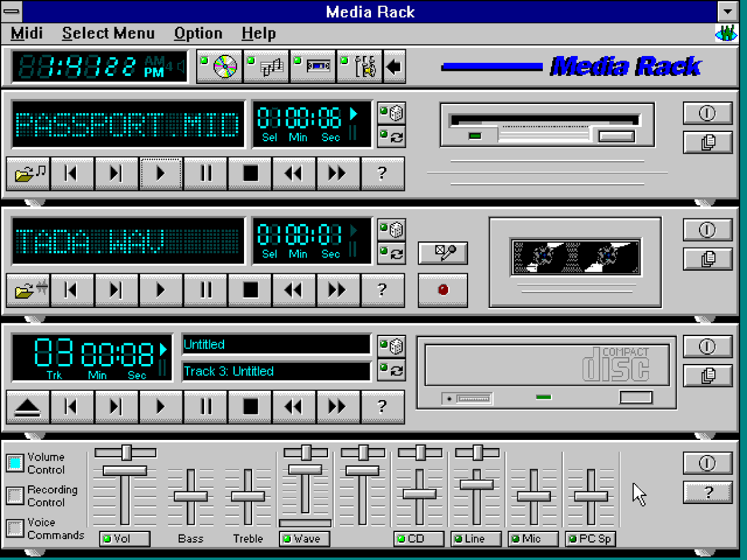Toggle the cassette wave player rack

click(313, 67)
